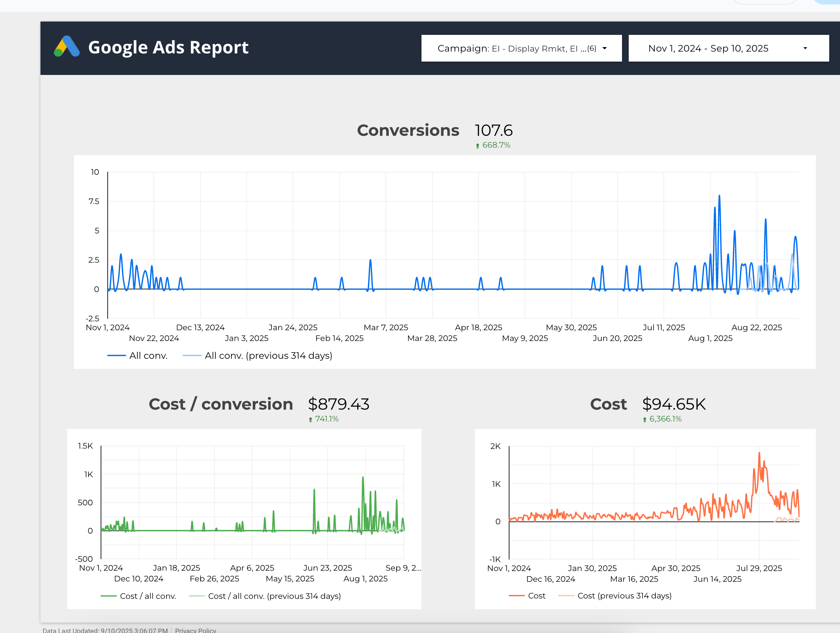Toggle Cost previous 314 days legend
The height and width of the screenshot is (633, 840).
(x=624, y=596)
